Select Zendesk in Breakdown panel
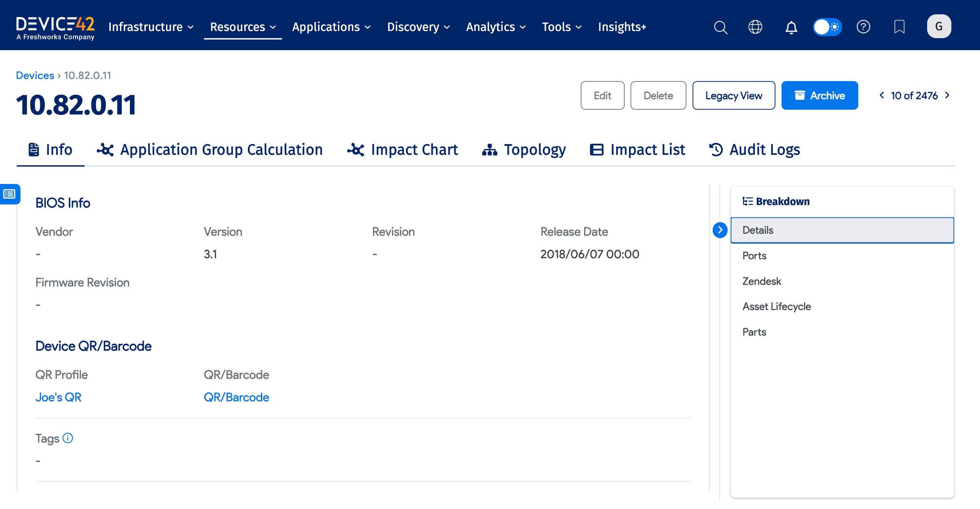Image resolution: width=980 pixels, height=509 pixels. pos(842,281)
